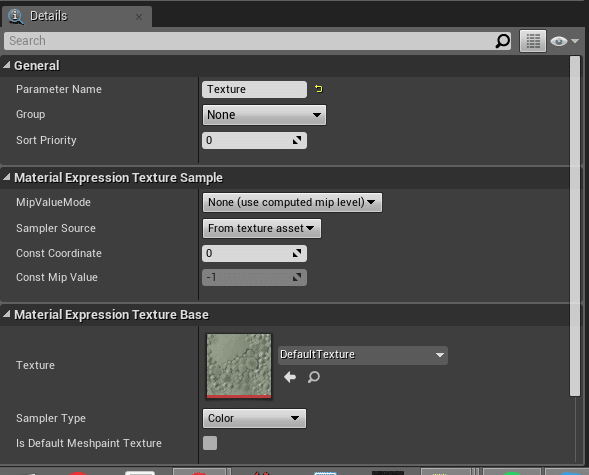Close the Details tab

point(139,17)
